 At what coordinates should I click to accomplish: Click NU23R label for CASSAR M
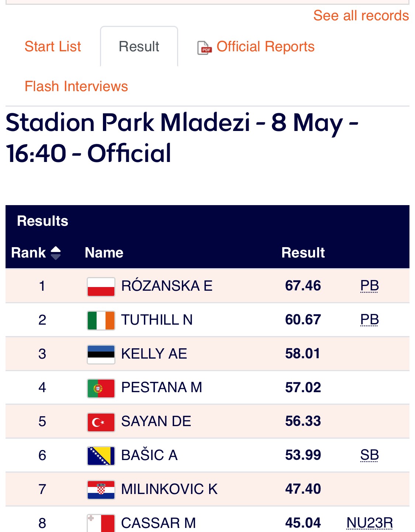[370, 523]
